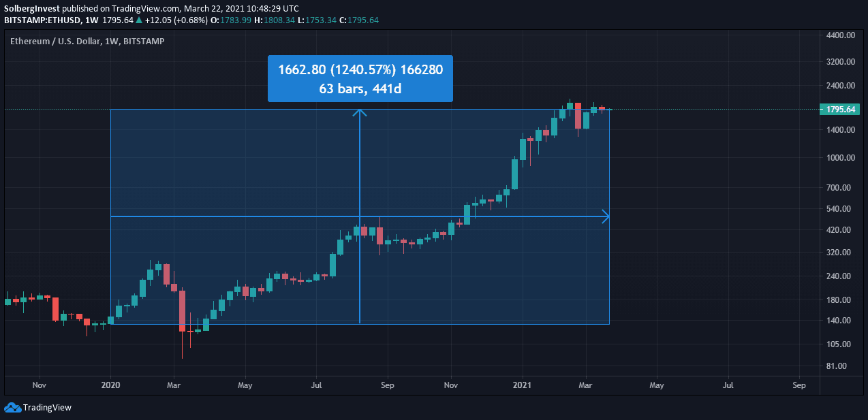Click the Jul label after 2021
The height and width of the screenshot is (420, 868).
coord(728,385)
